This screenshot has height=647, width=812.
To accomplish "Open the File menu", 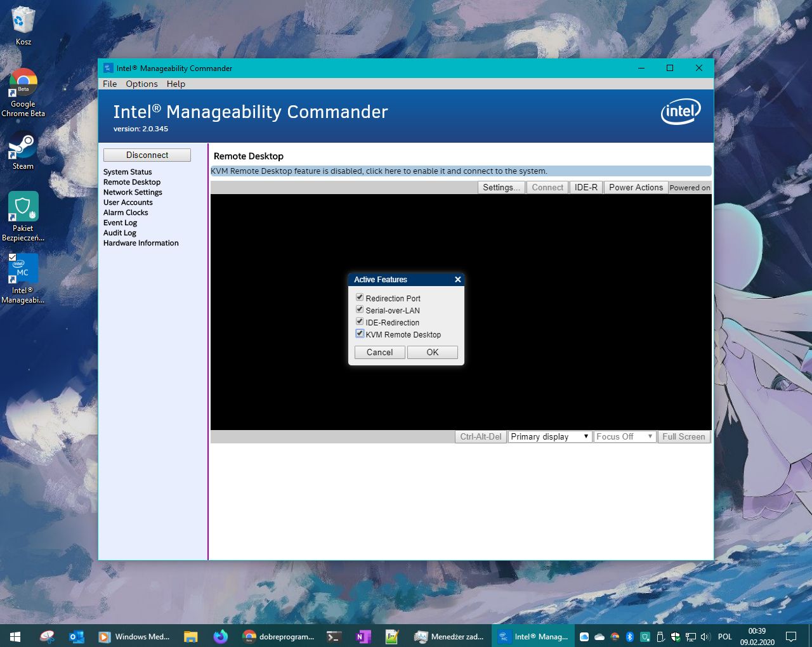I will (x=110, y=84).
